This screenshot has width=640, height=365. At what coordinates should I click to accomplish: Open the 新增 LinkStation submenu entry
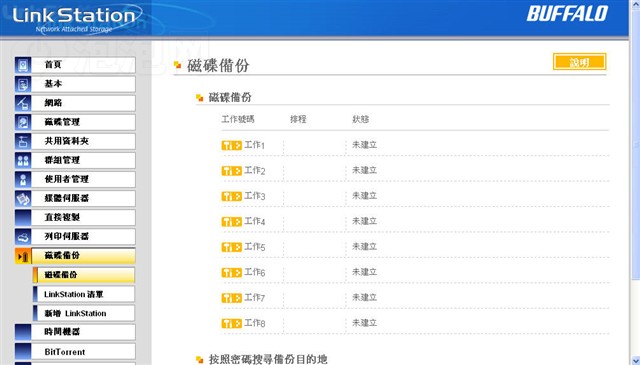pyautogui.click(x=84, y=314)
